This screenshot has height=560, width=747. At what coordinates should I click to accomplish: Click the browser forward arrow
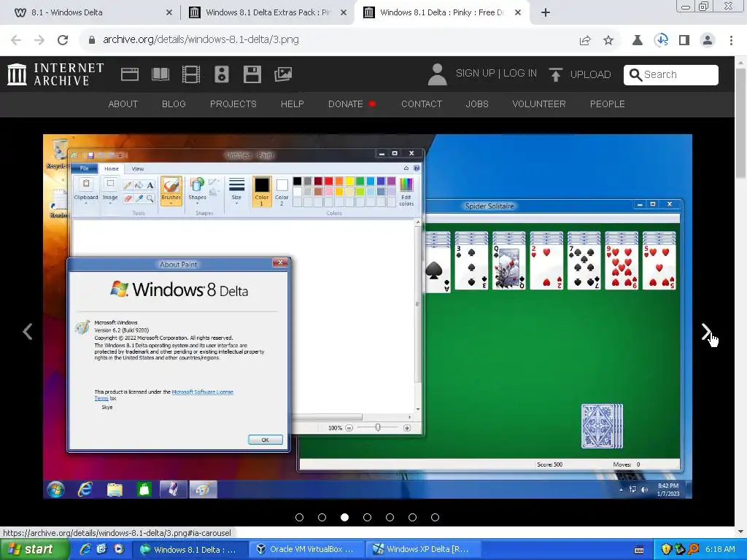point(39,40)
